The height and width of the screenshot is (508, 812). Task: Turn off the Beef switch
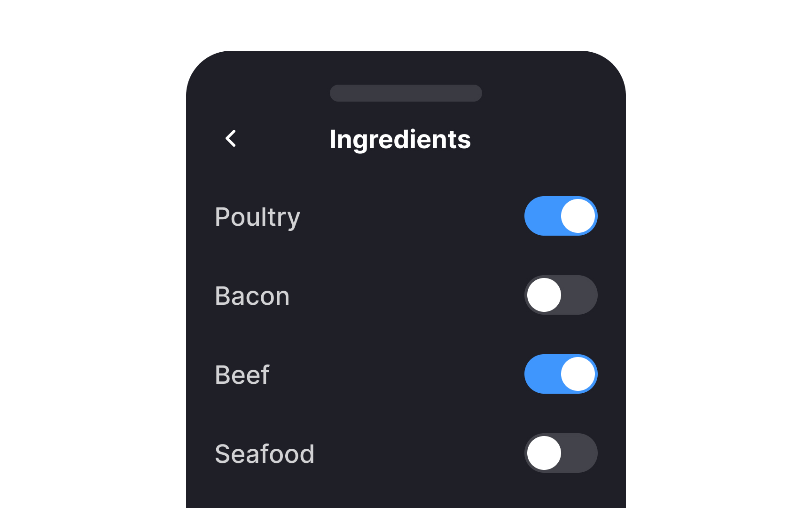(x=561, y=374)
